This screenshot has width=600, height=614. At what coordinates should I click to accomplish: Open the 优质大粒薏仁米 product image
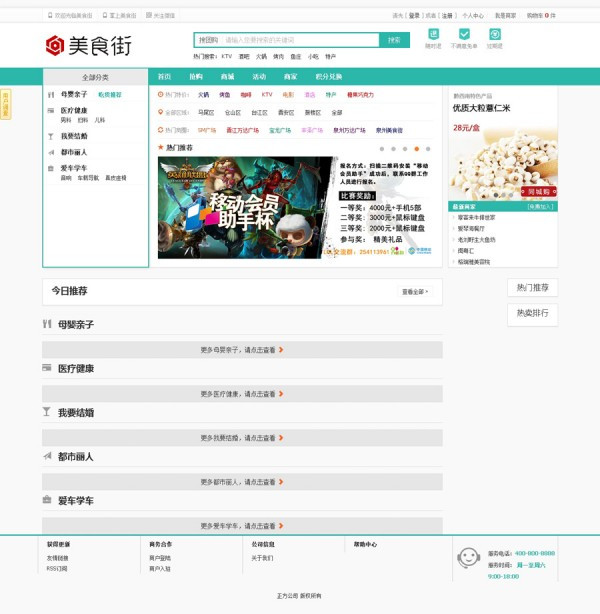pos(503,164)
